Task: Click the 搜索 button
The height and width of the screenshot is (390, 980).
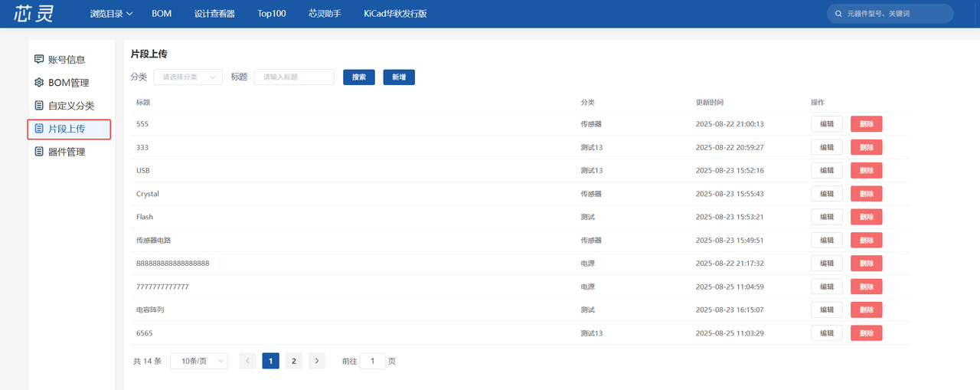Action: coord(358,77)
